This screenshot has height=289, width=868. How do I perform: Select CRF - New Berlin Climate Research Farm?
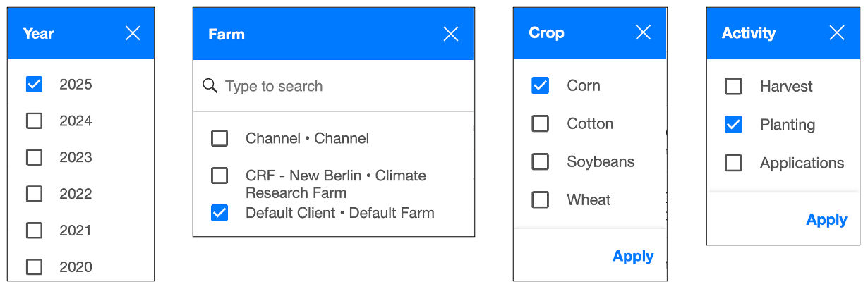pyautogui.click(x=219, y=175)
